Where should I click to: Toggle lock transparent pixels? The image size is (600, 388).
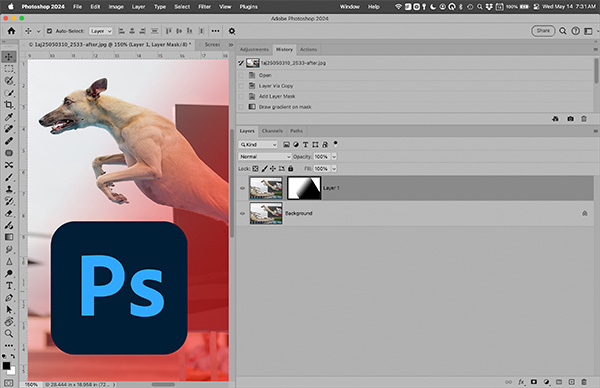(255, 168)
